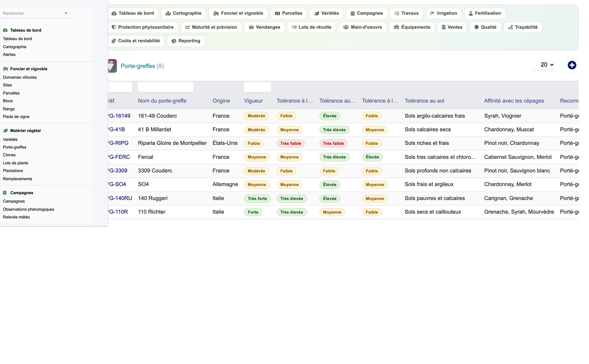589x364 pixels.
Task: Sort by Tolérance au sol column header
Action: tap(424, 101)
